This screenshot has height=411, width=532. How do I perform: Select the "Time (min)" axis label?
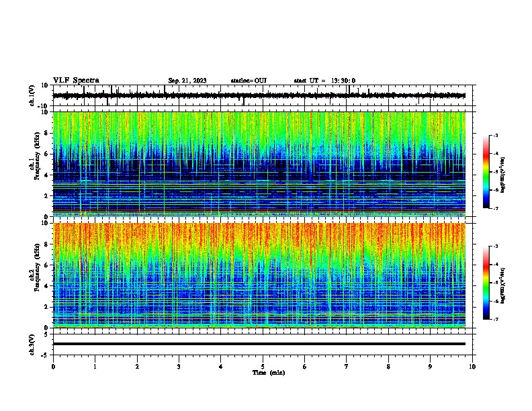pyautogui.click(x=269, y=373)
